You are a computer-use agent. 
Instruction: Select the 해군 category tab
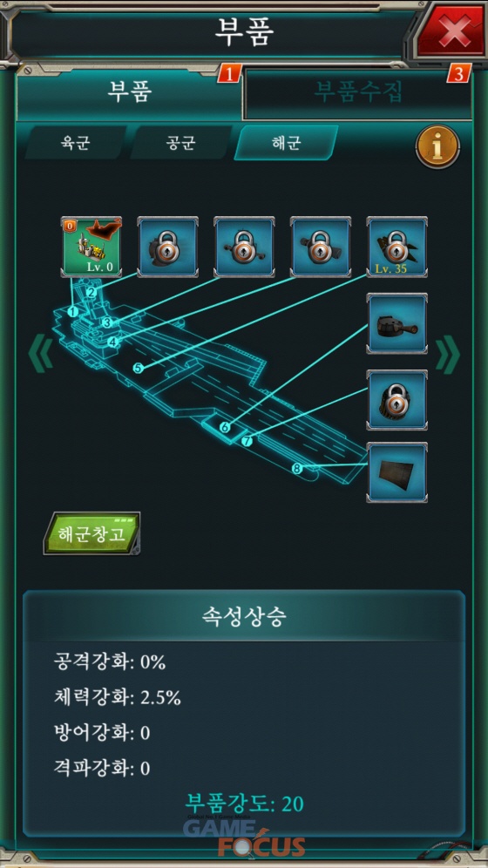[286, 143]
